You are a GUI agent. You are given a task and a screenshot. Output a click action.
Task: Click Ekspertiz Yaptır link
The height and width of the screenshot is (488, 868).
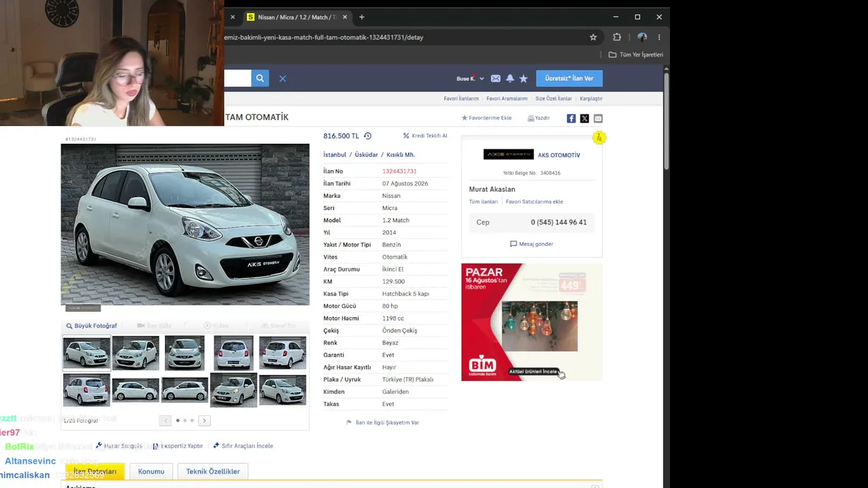(x=178, y=446)
